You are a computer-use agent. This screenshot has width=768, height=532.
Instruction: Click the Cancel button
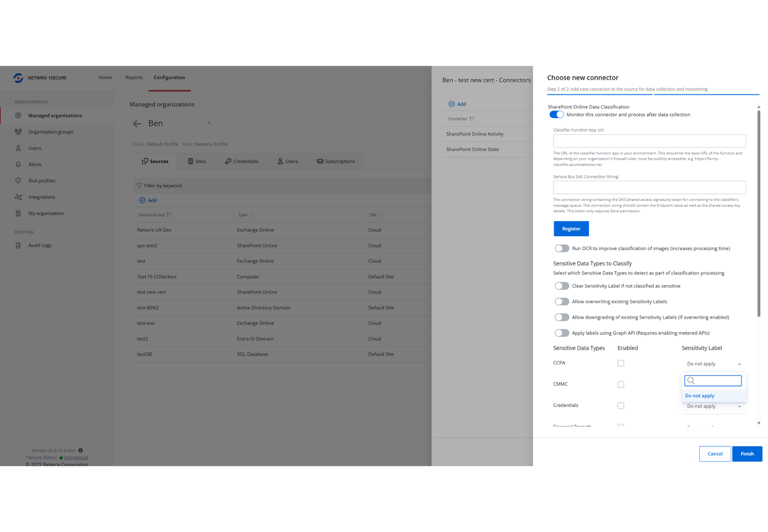[715, 454]
